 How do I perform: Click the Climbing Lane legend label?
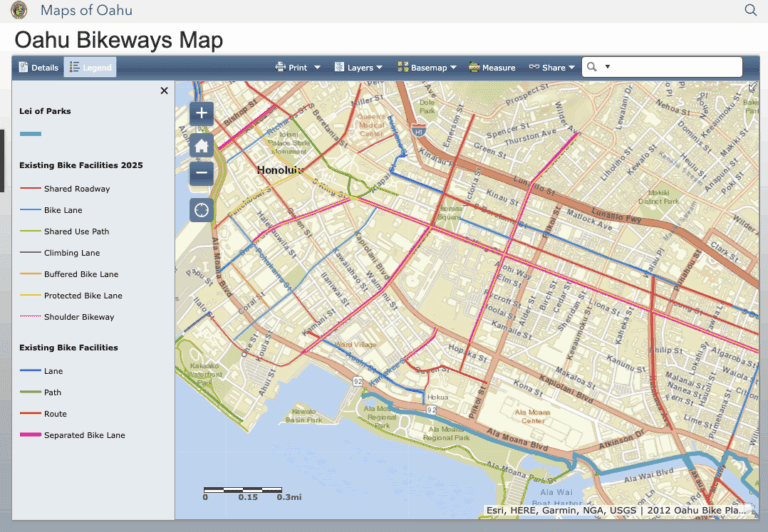[x=72, y=253]
